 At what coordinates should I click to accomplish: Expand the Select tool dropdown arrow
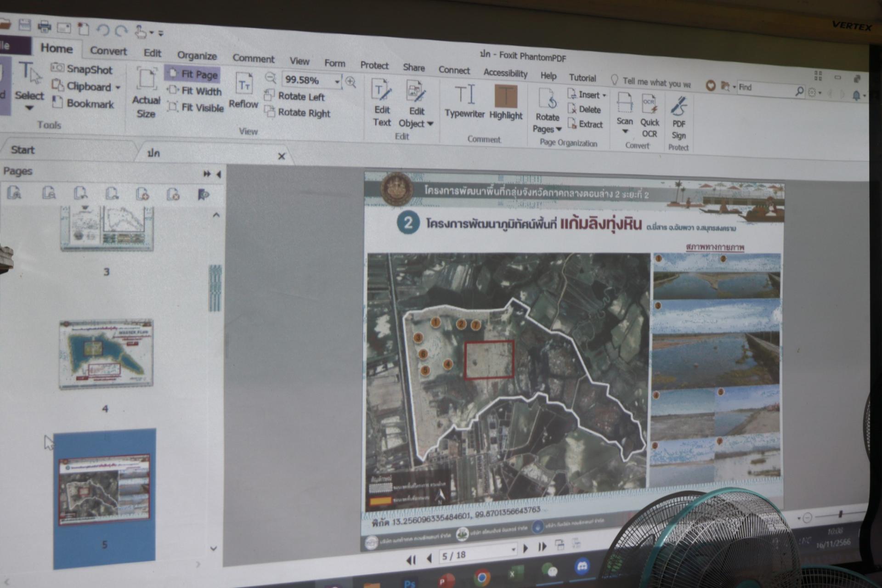tap(29, 108)
